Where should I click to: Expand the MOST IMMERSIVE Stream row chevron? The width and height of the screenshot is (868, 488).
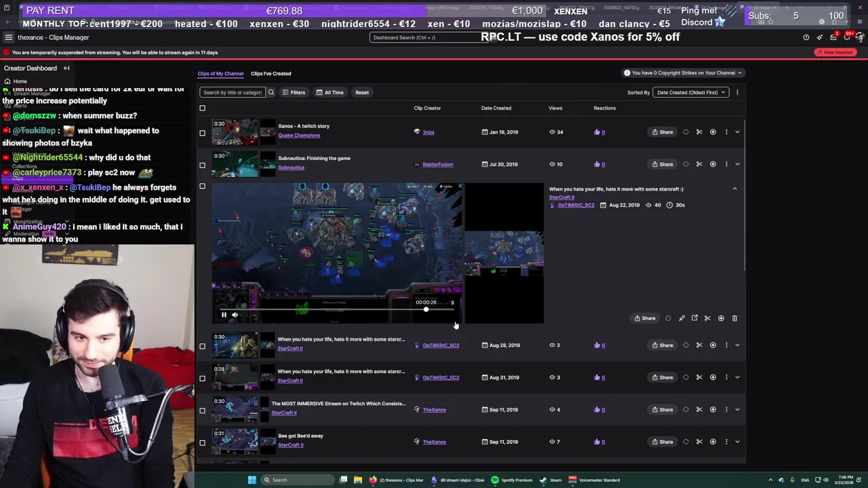(x=737, y=409)
